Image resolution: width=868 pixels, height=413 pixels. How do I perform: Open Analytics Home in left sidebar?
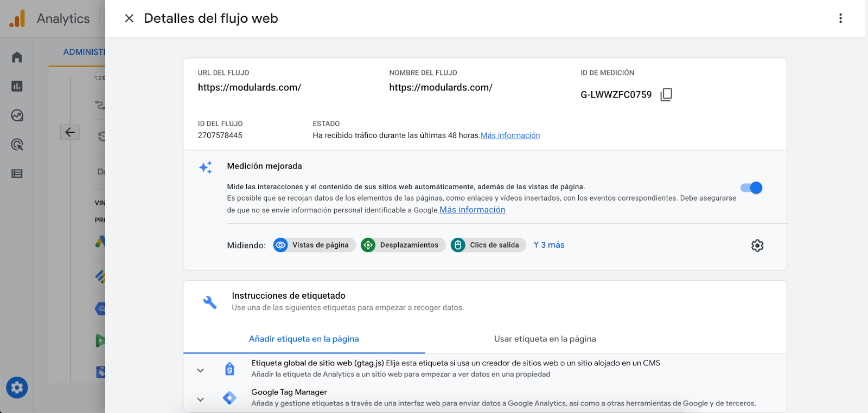tap(17, 57)
